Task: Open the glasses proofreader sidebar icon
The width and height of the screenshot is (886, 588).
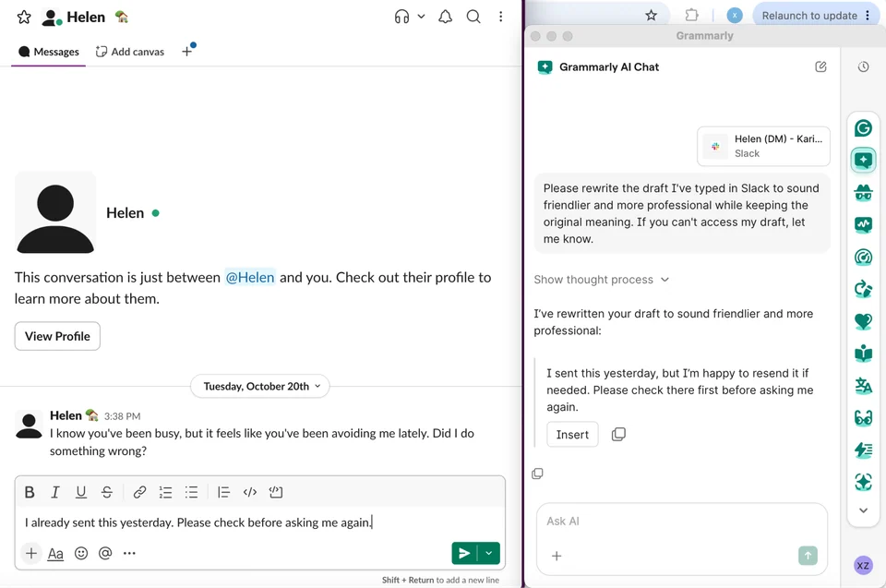Action: tap(864, 418)
